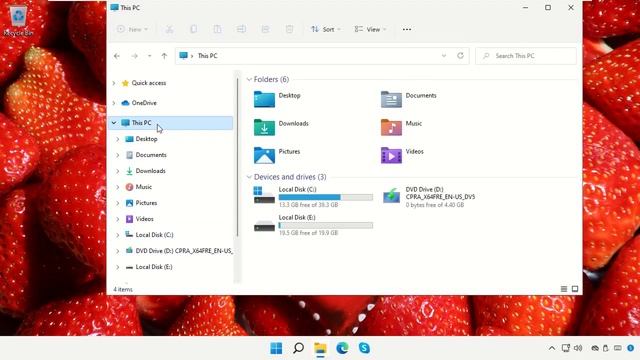Screen dimensions: 640x360
Task: Select Quick access in the sidebar
Action: [x=149, y=83]
